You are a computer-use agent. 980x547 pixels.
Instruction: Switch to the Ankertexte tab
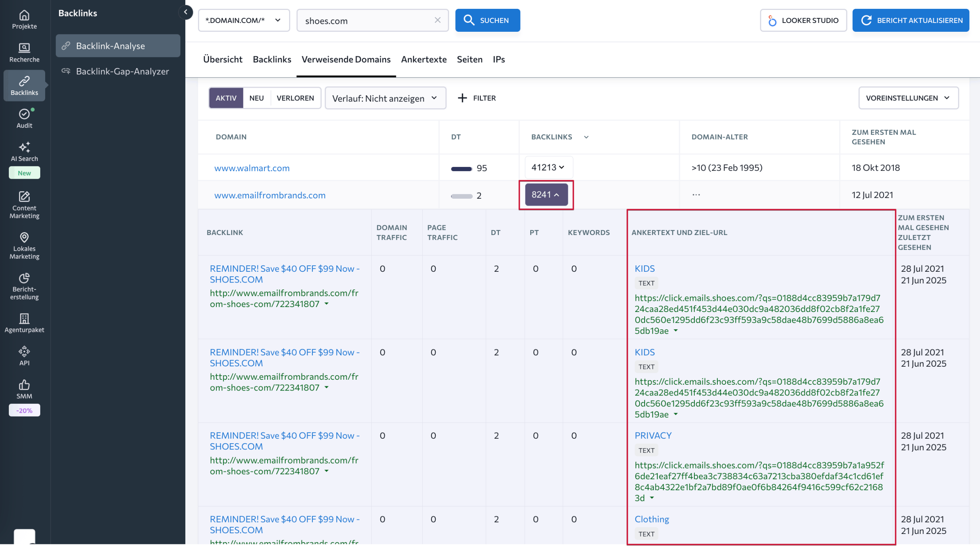point(423,59)
